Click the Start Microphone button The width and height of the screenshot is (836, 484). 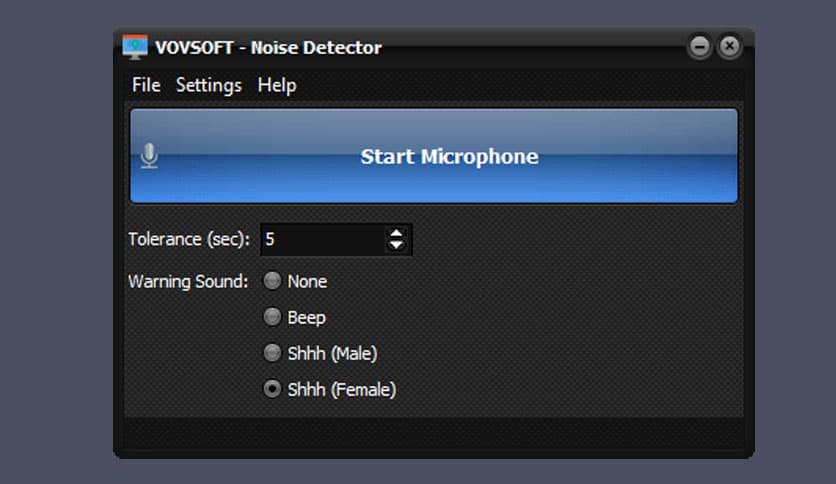pyautogui.click(x=434, y=156)
